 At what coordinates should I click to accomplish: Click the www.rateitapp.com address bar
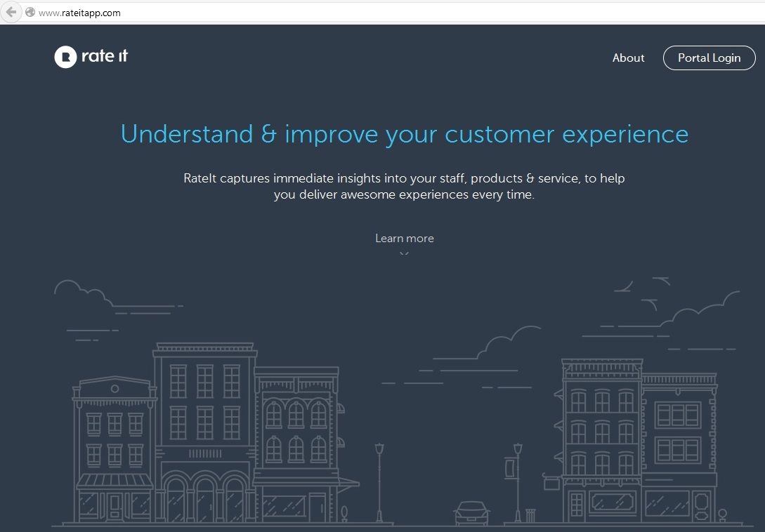pyautogui.click(x=393, y=13)
